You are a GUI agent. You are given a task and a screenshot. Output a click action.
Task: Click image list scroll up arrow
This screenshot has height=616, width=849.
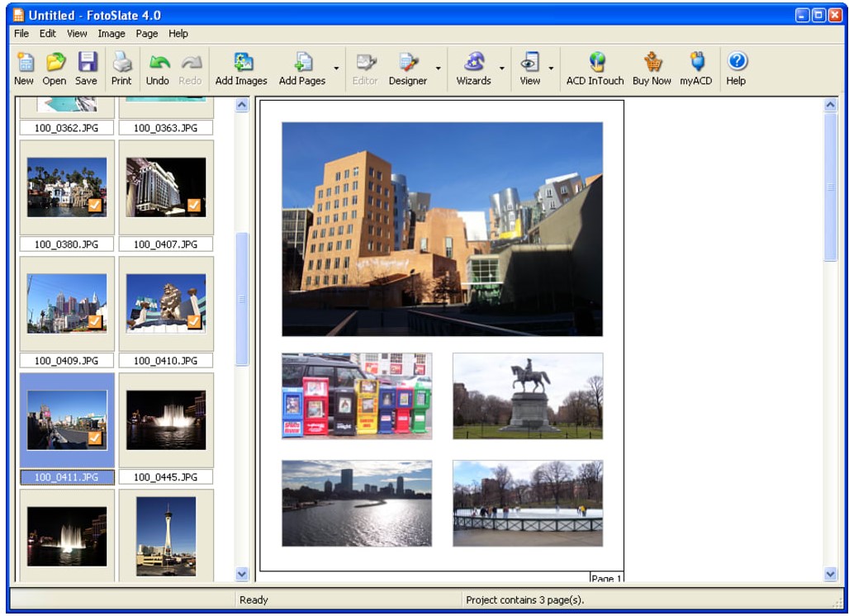(242, 105)
